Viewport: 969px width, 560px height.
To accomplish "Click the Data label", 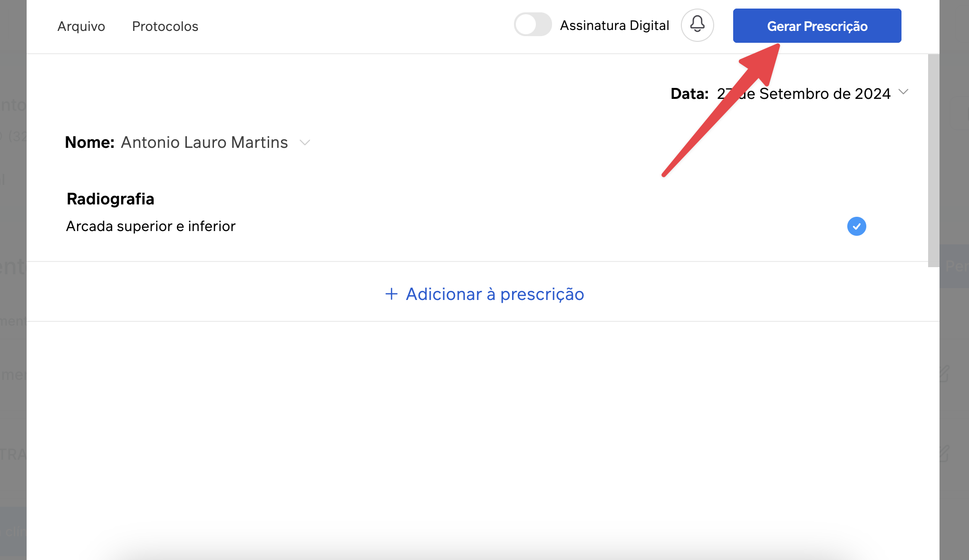I will tap(689, 94).
